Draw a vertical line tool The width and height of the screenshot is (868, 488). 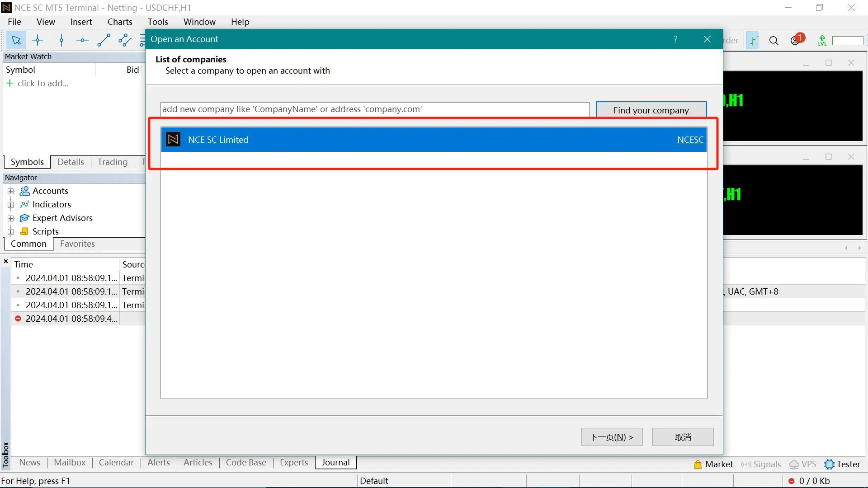pyautogui.click(x=61, y=40)
